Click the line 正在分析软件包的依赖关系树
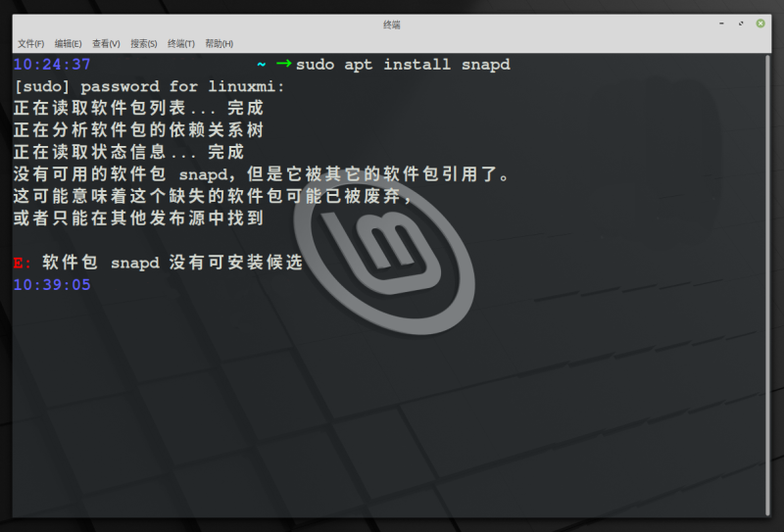The width and height of the screenshot is (784, 532). 138,130
